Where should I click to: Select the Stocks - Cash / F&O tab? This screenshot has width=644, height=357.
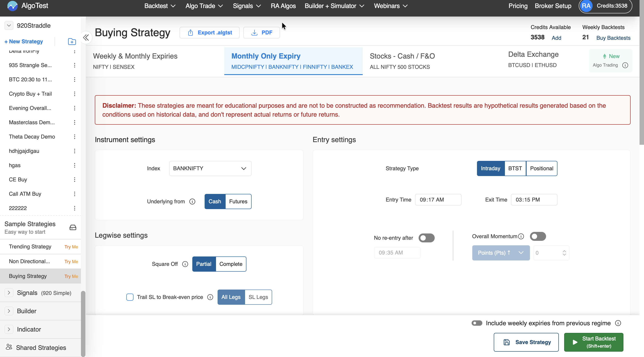coord(402,61)
